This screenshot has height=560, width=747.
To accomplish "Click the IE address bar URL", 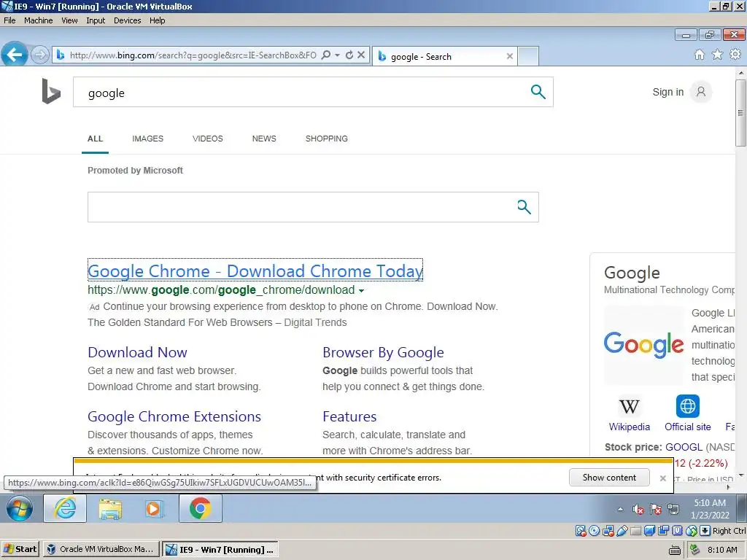I will click(x=193, y=55).
